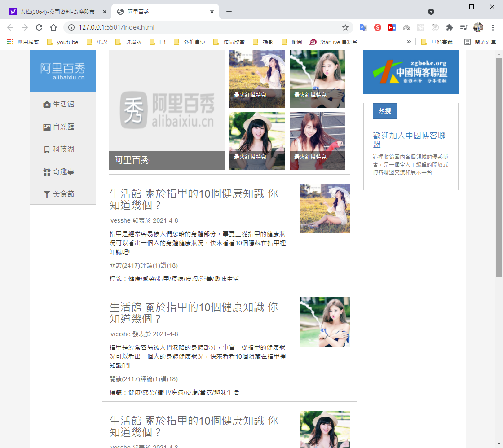Viewport: 503px width, 448px height.
Task: Close the 阿里百秀 tab
Action: (x=212, y=12)
